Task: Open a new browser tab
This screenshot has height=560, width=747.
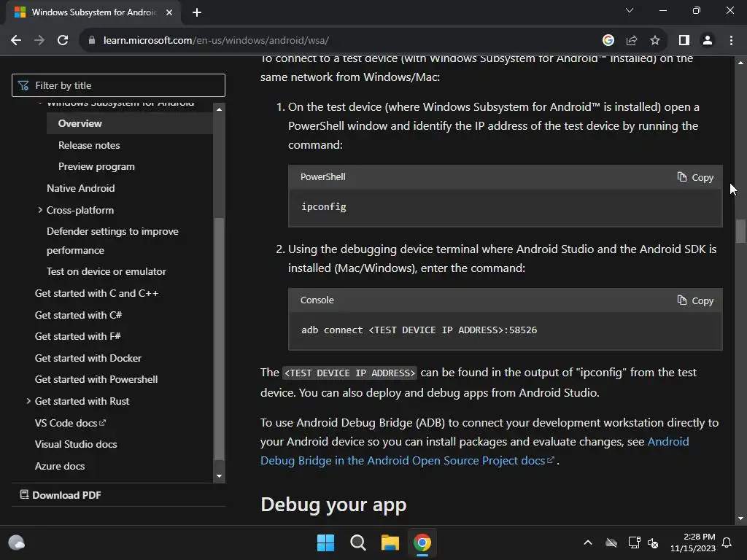Action: [x=197, y=12]
